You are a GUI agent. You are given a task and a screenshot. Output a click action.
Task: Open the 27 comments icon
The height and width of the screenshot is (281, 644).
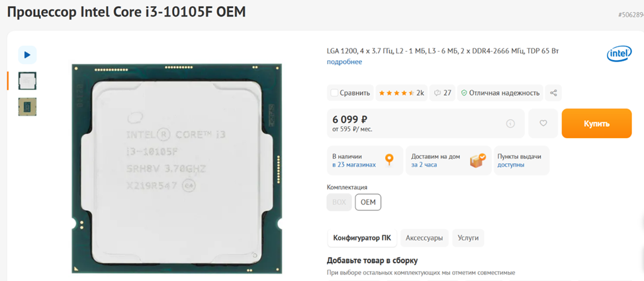coord(443,93)
